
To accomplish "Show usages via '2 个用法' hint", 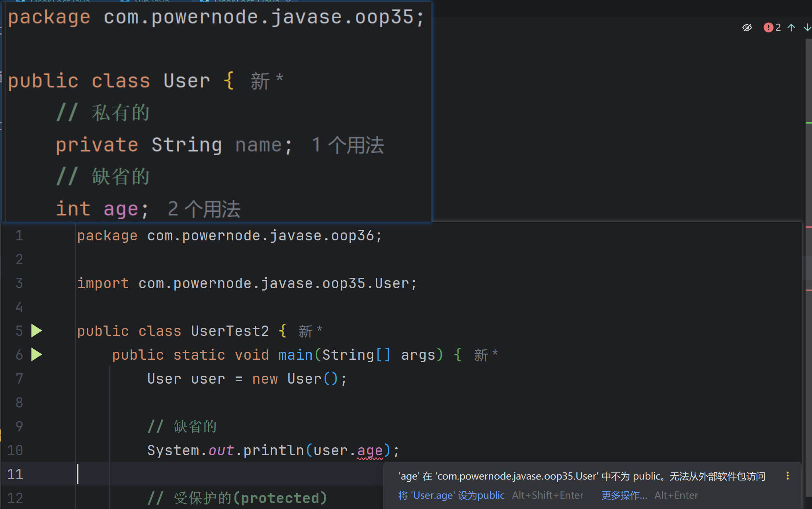I will tap(204, 209).
